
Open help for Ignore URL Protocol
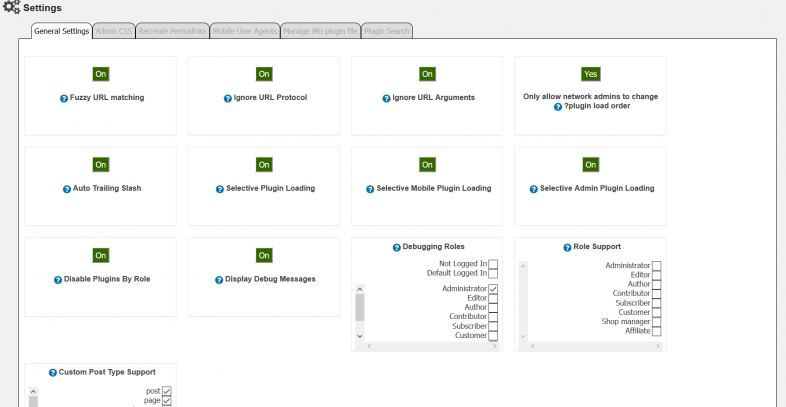click(x=228, y=98)
